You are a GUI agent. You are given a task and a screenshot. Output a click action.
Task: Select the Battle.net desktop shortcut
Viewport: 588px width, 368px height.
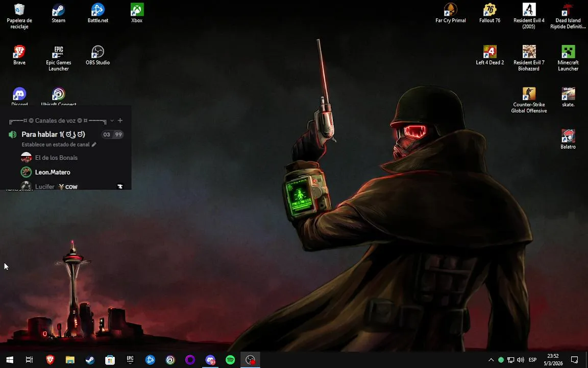(98, 13)
